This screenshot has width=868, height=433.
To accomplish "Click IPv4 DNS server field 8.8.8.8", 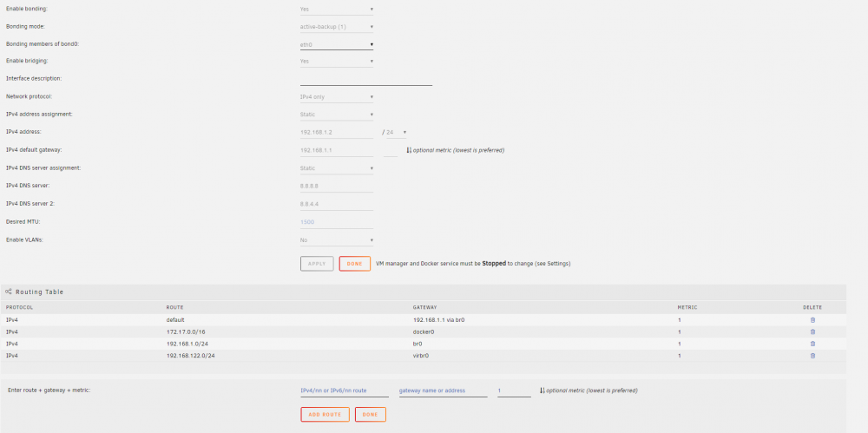I will [337, 186].
